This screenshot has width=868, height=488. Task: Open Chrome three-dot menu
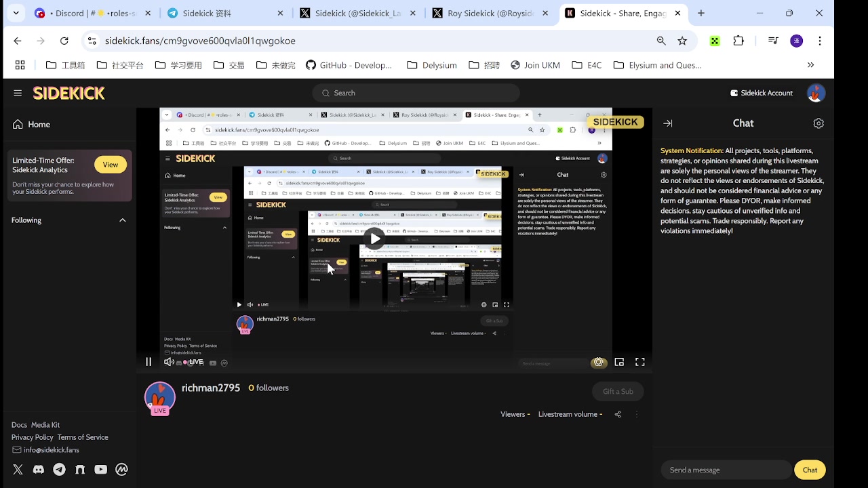(820, 41)
